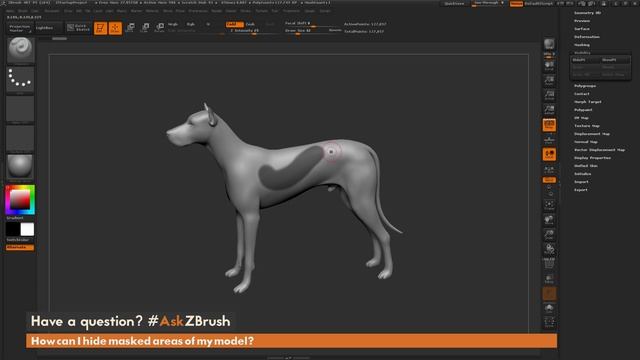
Task: Expand the Geometry HD subpalette
Action: [587, 13]
